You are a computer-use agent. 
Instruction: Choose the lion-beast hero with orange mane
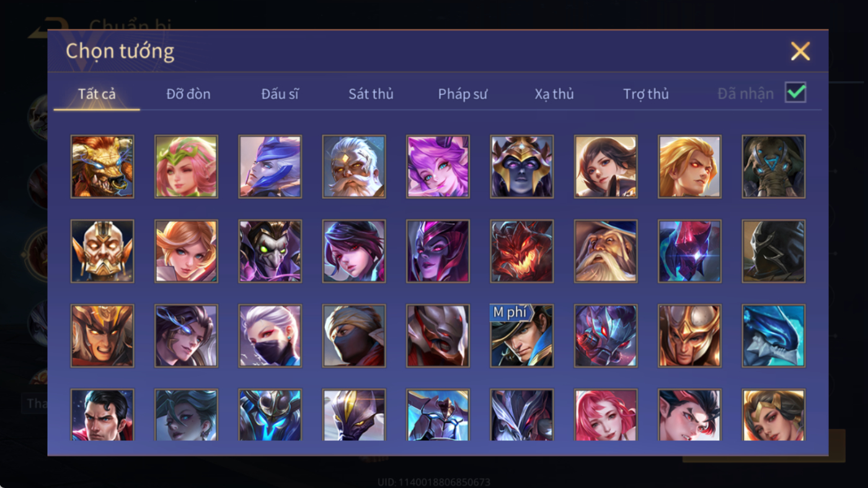pyautogui.click(x=102, y=167)
